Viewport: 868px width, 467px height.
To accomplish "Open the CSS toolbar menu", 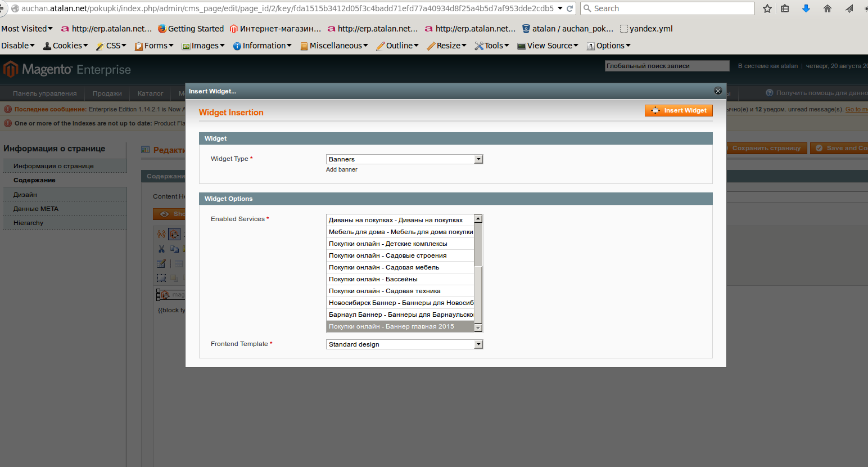I will pyautogui.click(x=111, y=46).
